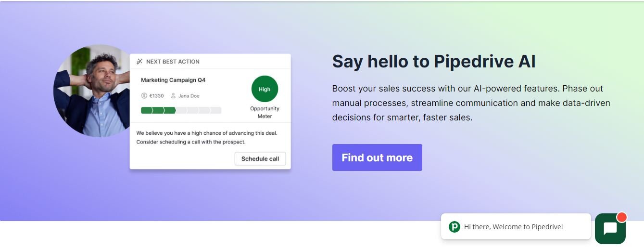Click the Pipedrive P logo in welcome message
The width and height of the screenshot is (644, 249).
(x=454, y=226)
